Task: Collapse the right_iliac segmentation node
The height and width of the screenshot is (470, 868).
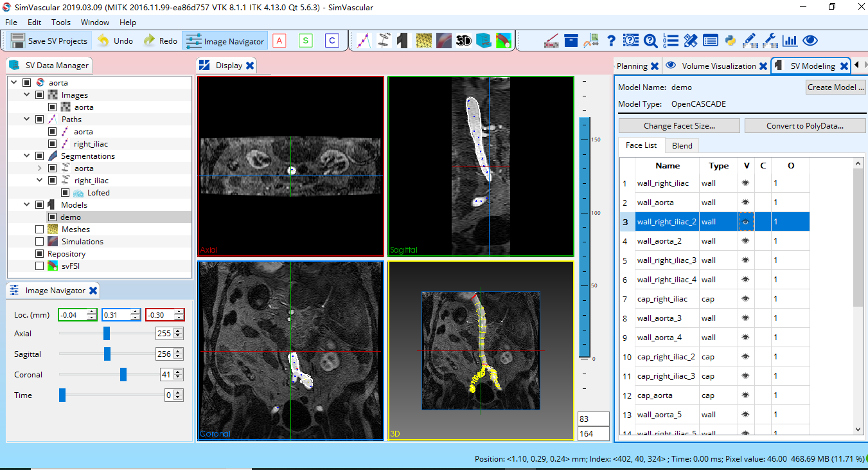Action: pos(39,181)
